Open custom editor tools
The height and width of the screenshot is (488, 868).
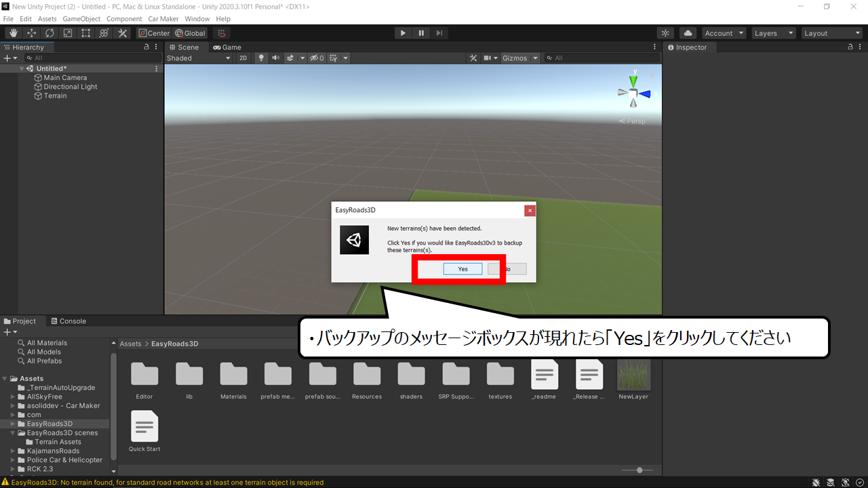tap(123, 33)
